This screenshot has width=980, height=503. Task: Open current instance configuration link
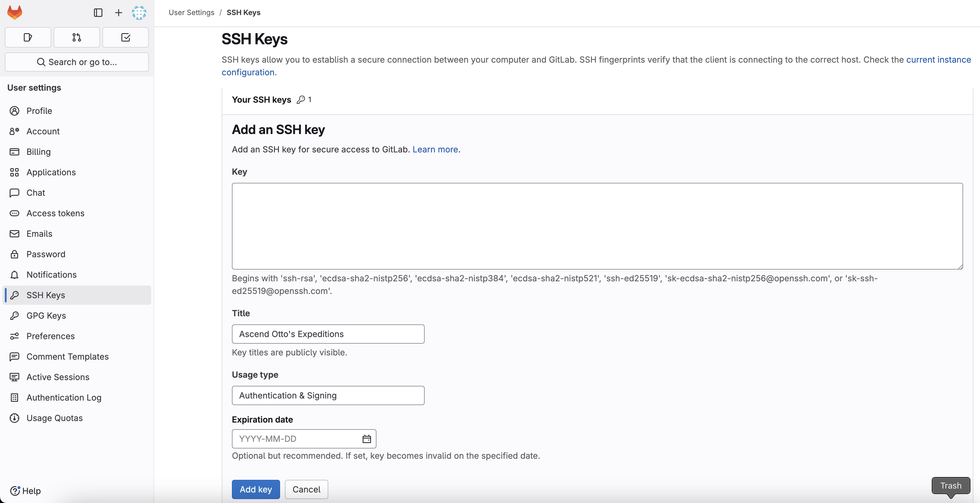point(938,60)
